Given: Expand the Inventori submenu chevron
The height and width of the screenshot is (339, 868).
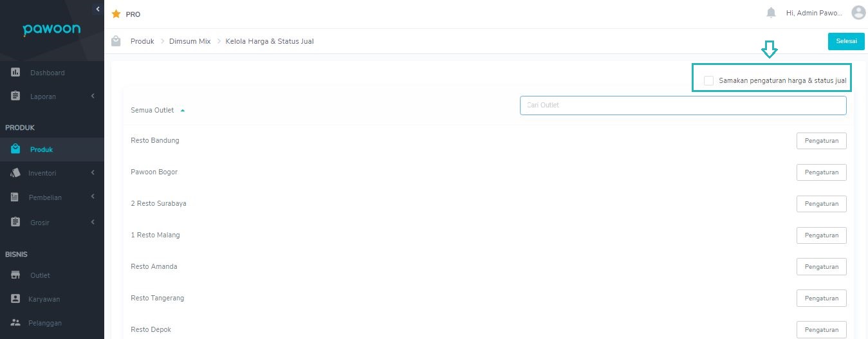Looking at the screenshot, I should coord(93,172).
